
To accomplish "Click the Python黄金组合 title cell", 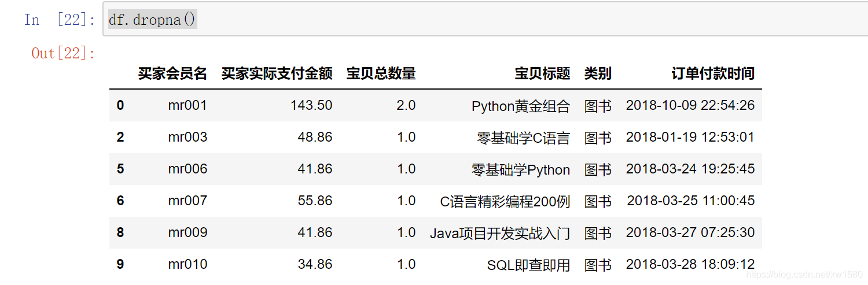I will 521,106.
